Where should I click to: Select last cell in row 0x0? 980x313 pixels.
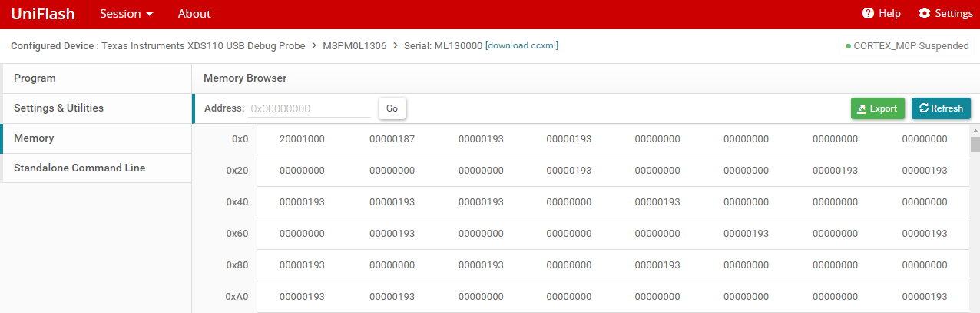coord(925,139)
